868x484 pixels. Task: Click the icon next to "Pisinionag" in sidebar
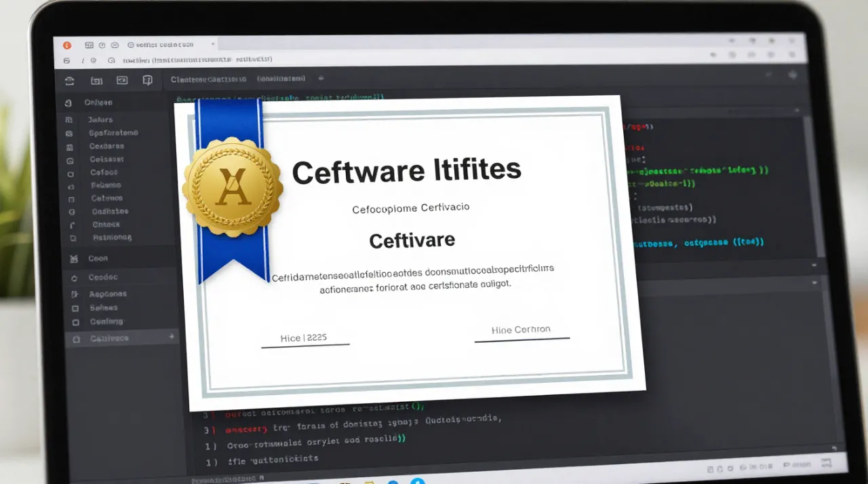[x=73, y=238]
